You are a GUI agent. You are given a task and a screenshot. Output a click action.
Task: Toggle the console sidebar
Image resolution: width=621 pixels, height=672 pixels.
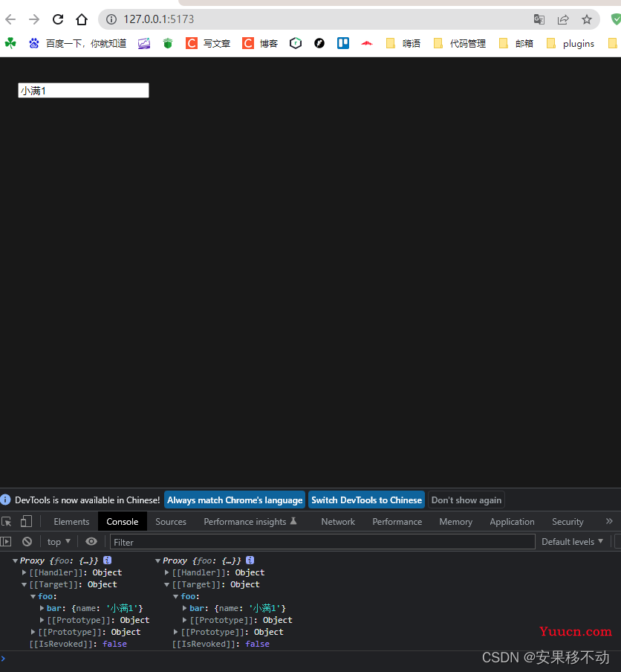pyautogui.click(x=5, y=542)
